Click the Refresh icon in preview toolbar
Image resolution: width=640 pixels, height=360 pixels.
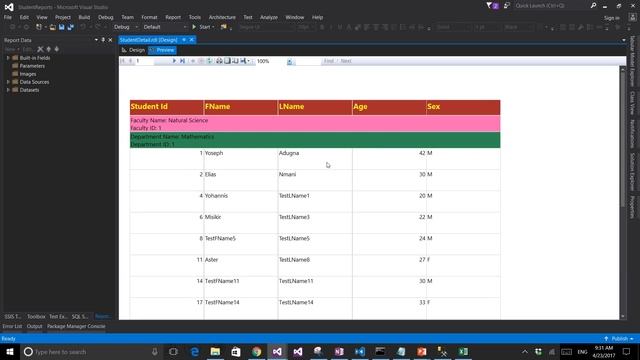(x=209, y=61)
